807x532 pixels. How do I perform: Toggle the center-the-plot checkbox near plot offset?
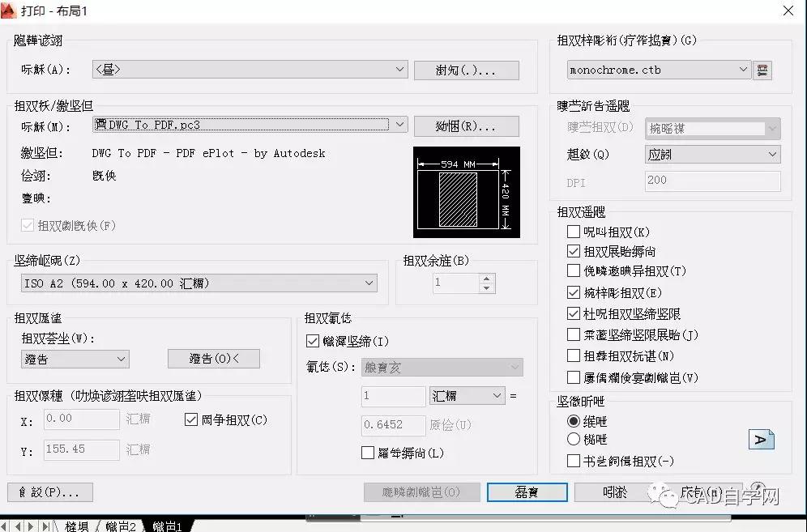pyautogui.click(x=191, y=419)
